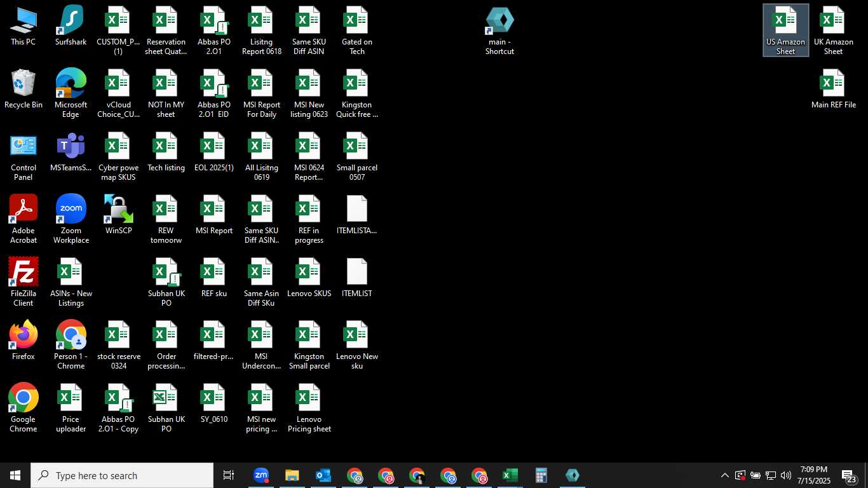Image resolution: width=868 pixels, height=488 pixels.
Task: Select the ASINs - New Listings file
Action: coord(71,283)
